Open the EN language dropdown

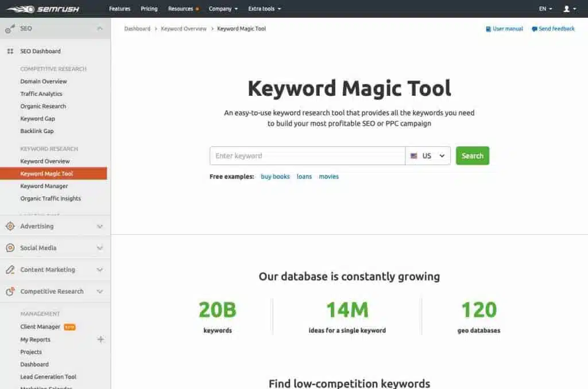point(546,9)
